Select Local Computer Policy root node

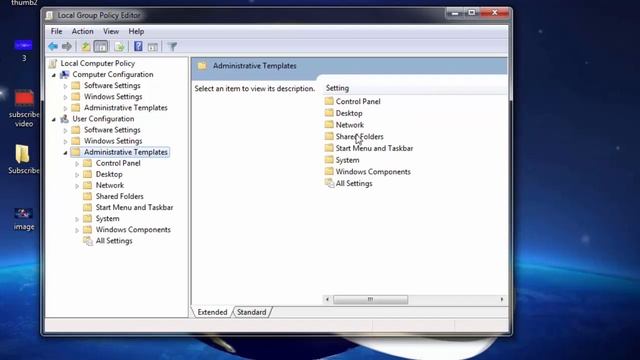pos(97,63)
